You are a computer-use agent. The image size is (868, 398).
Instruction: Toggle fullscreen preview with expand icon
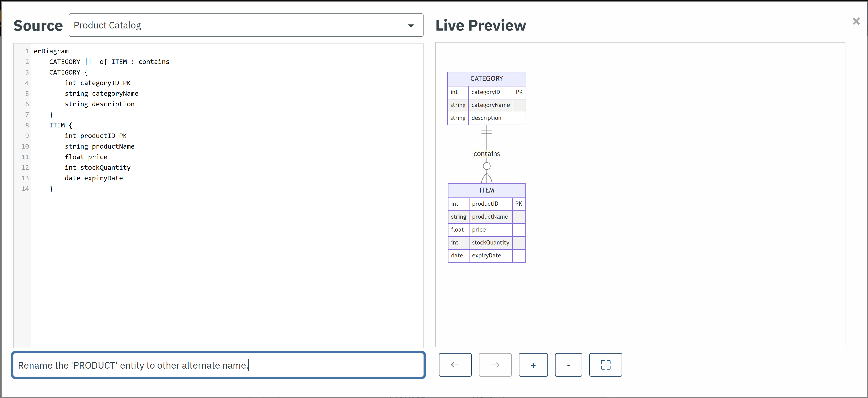click(x=605, y=365)
